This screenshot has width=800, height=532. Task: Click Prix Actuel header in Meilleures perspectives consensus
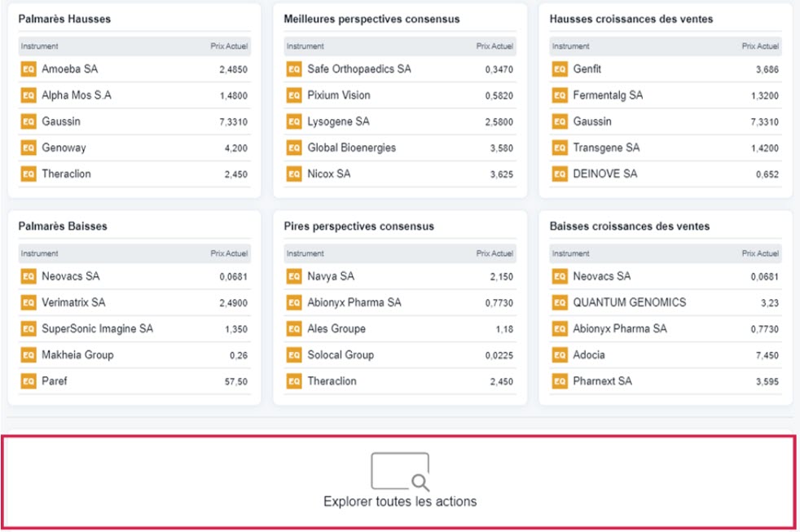[495, 46]
